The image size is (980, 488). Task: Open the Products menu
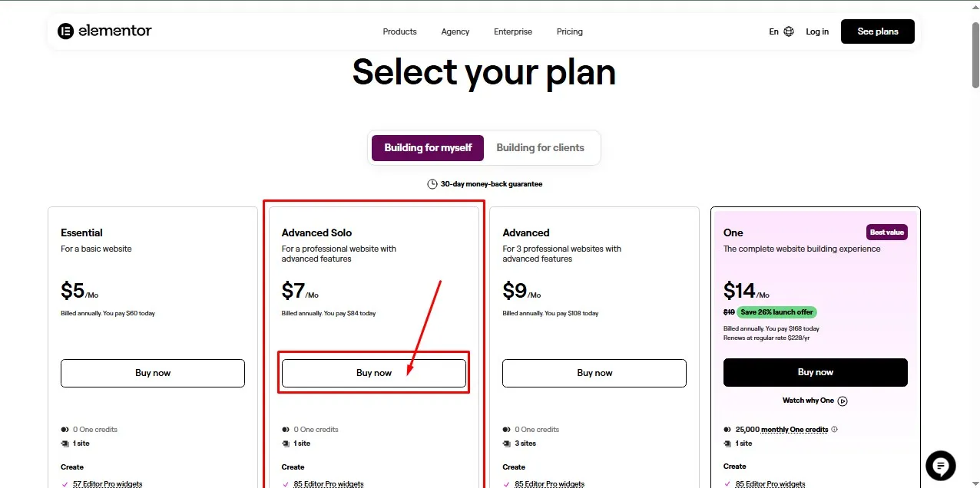click(399, 31)
